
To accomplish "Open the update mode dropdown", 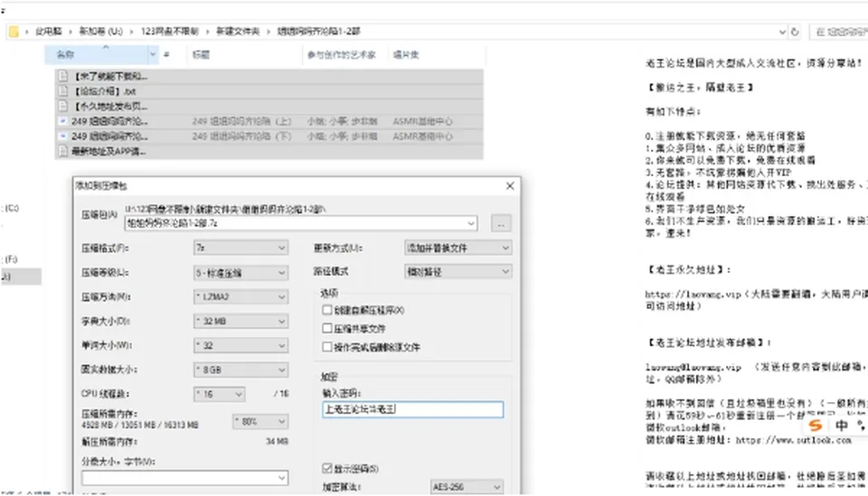I will tap(458, 248).
